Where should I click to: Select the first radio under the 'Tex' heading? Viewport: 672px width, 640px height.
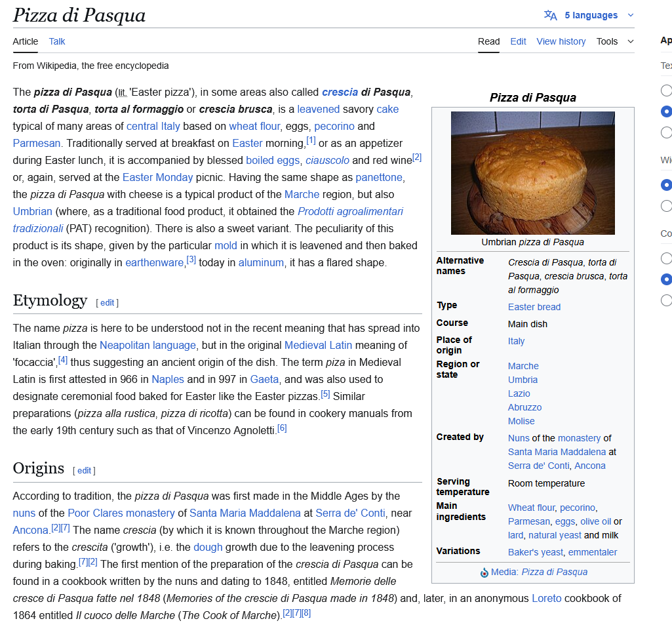[667, 90]
